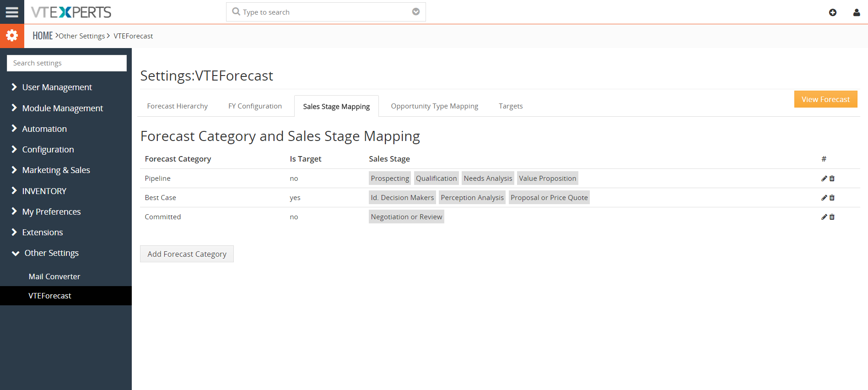Click the Is Target column header
This screenshot has width=868, height=390.
tap(305, 159)
